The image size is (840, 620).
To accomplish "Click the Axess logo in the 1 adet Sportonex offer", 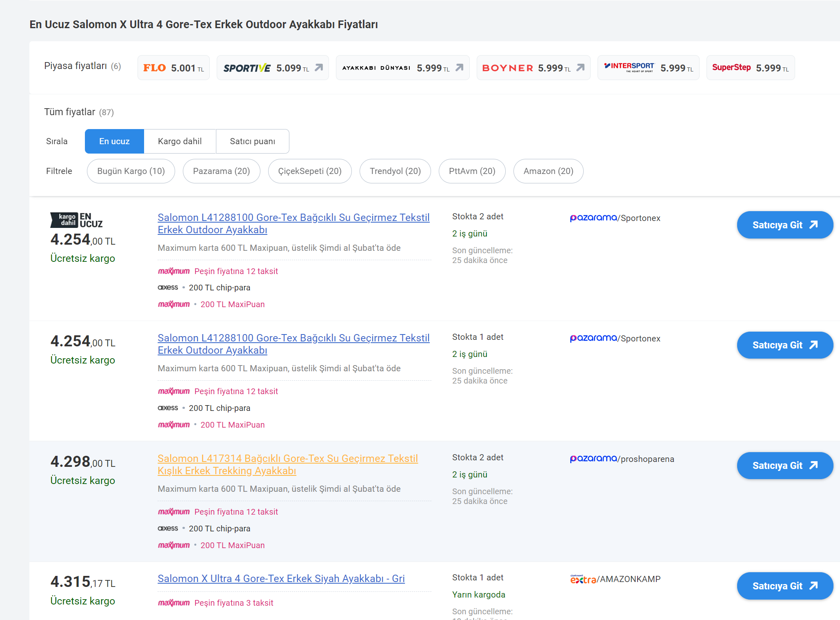I will 168,408.
